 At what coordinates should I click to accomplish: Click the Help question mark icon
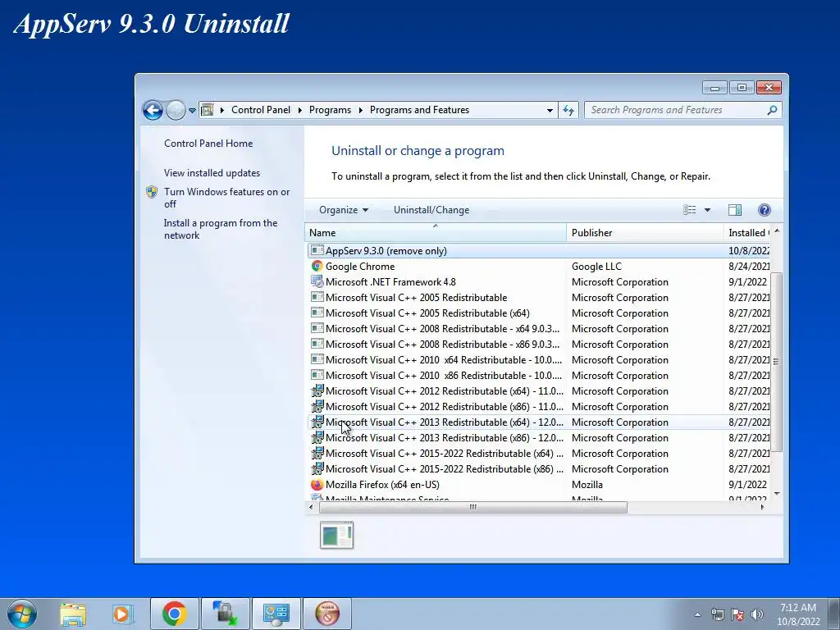click(765, 210)
